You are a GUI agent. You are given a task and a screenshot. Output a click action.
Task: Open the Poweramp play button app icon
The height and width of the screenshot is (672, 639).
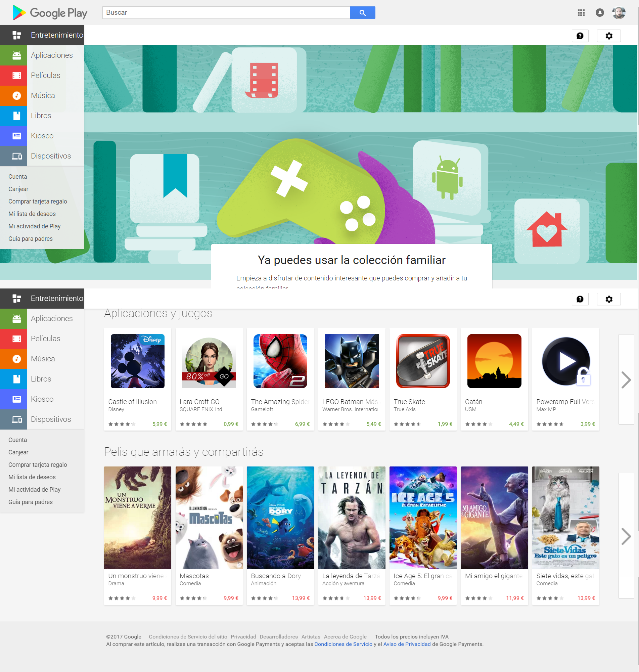coord(566,361)
